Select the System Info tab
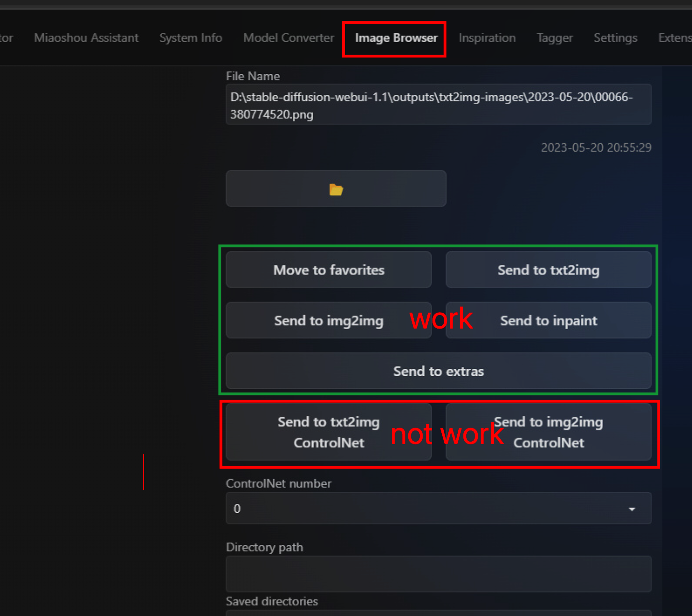The image size is (692, 616). pyautogui.click(x=190, y=38)
